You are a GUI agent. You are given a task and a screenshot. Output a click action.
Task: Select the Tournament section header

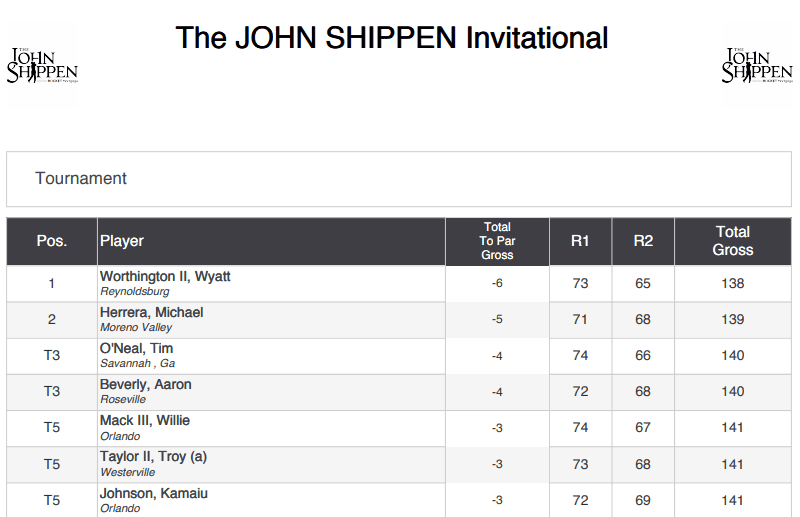point(81,178)
